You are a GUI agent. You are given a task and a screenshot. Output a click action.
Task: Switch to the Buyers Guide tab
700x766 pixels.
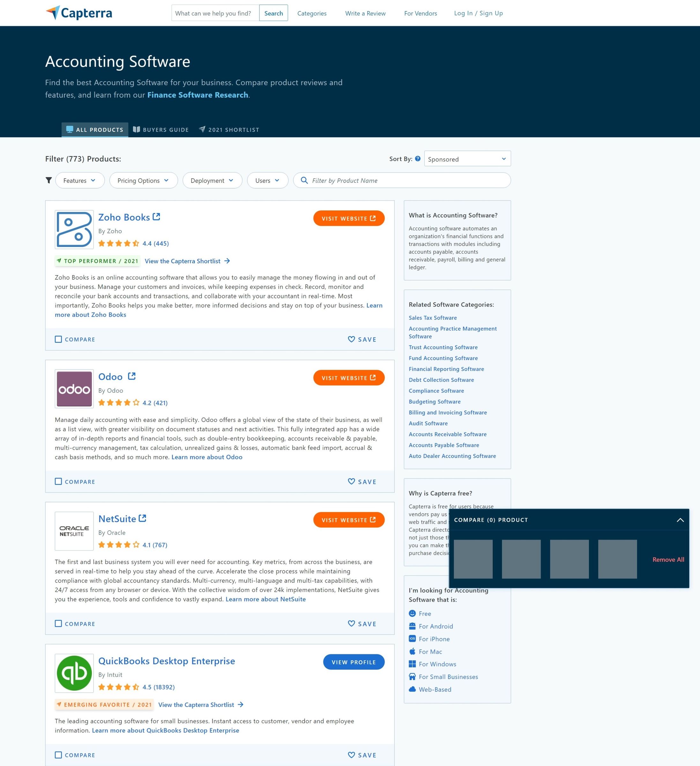pyautogui.click(x=161, y=130)
